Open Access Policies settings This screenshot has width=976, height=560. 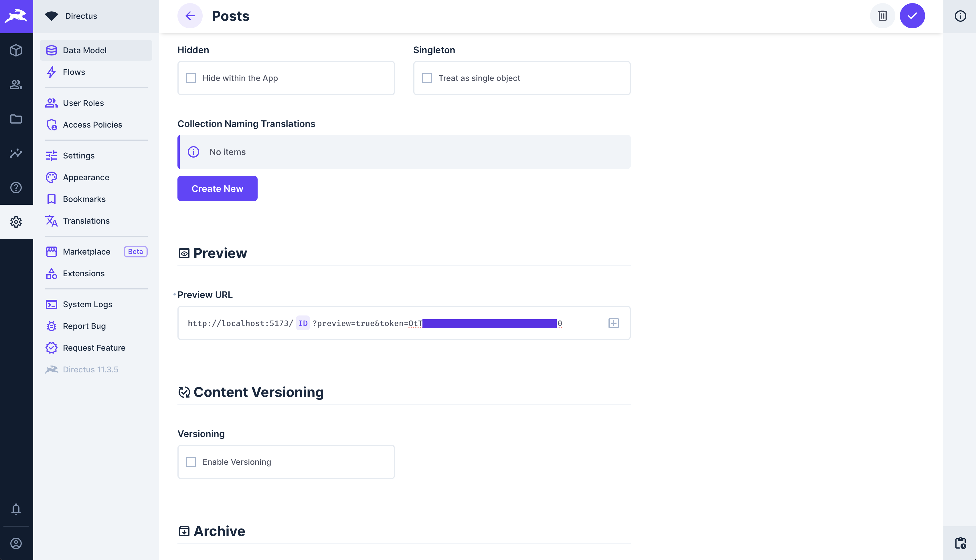[92, 125]
